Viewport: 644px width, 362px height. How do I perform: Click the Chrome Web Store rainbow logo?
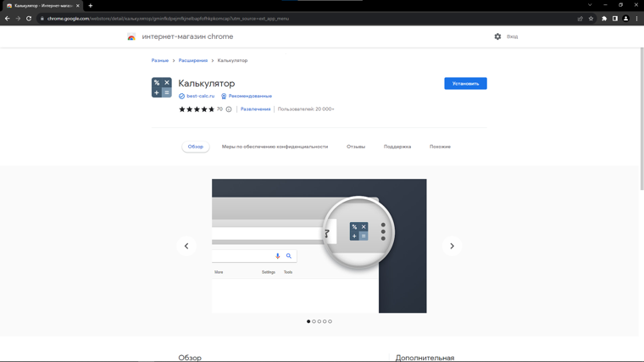pyautogui.click(x=131, y=37)
